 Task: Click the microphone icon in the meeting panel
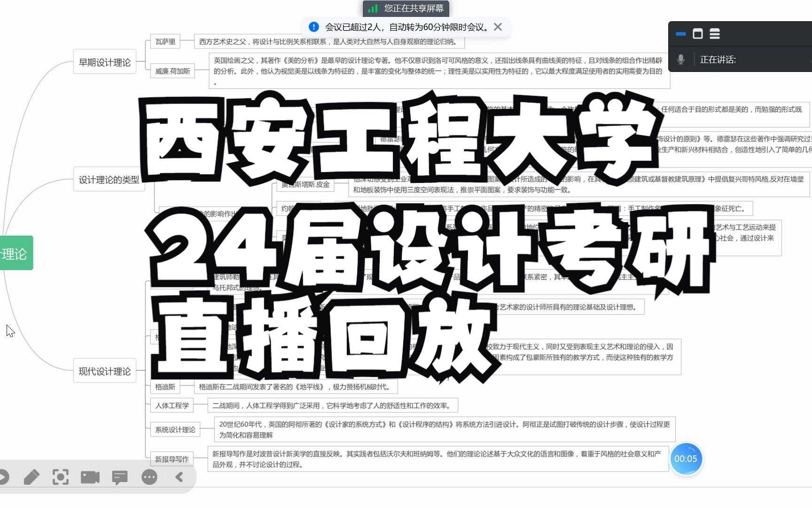point(680,59)
